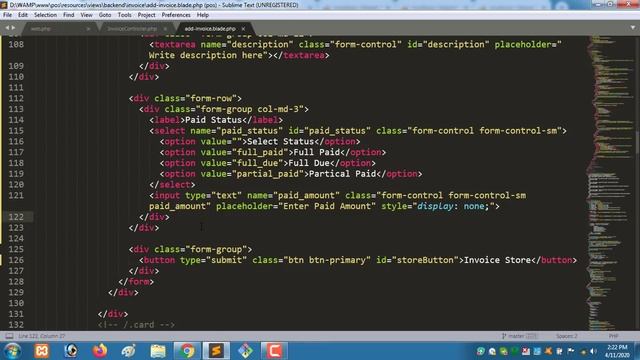640x360 pixels.
Task: Open the Preferences menu
Action: tap(176, 15)
